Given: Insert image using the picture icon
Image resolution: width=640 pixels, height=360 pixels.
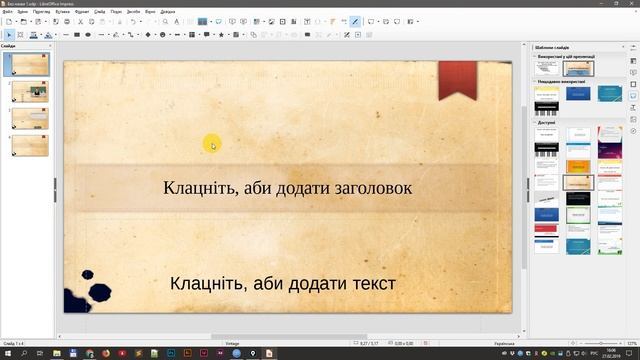Looking at the screenshot, I should point(271,22).
